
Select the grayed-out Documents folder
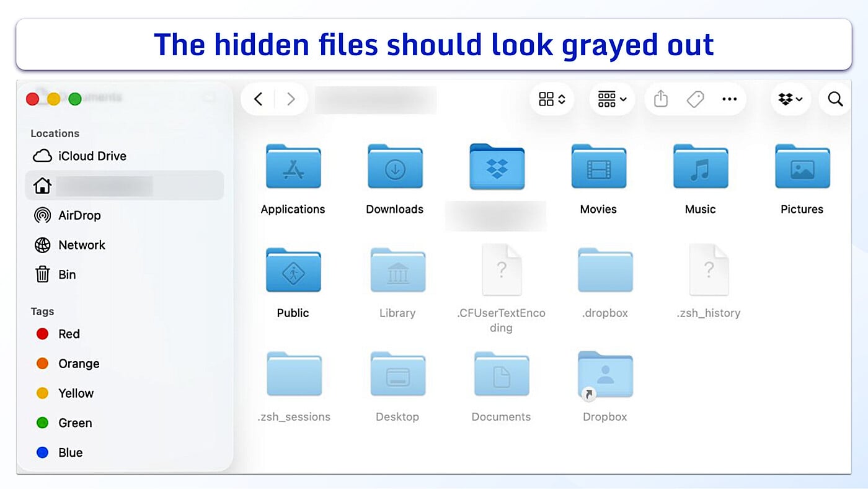(502, 374)
